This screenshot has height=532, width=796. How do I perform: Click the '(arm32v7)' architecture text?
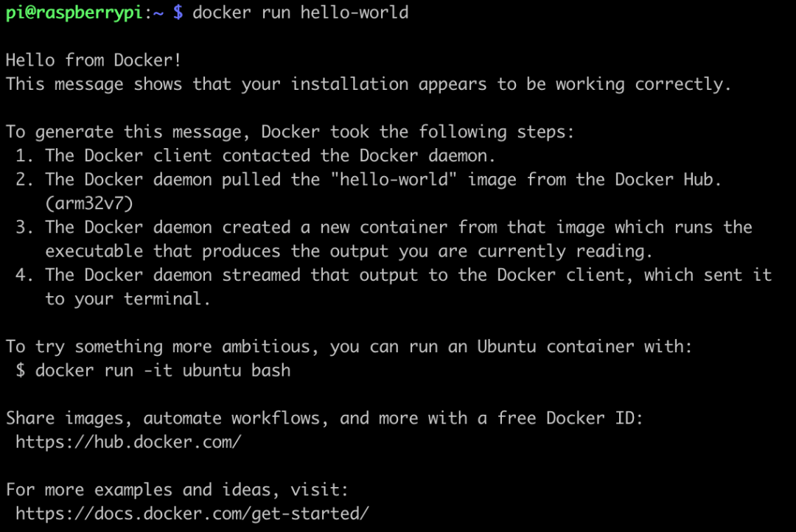click(x=89, y=203)
